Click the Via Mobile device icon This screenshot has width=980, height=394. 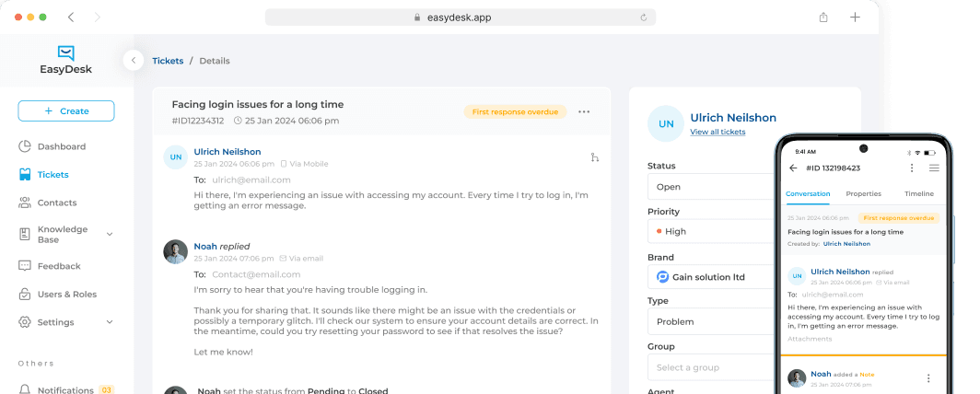coord(284,164)
